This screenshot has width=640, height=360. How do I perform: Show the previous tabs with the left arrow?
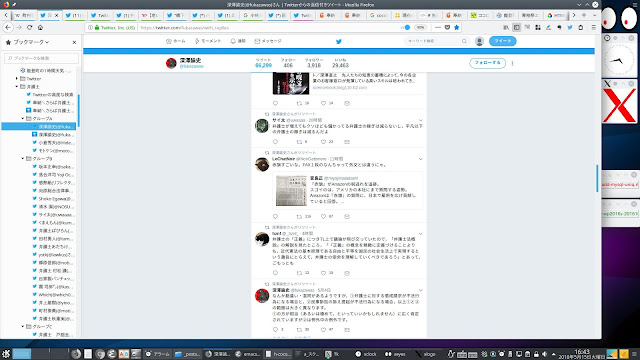(x=6, y=15)
